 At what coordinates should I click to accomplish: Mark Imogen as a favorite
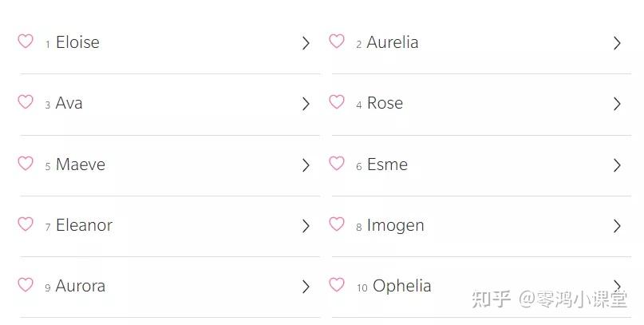tap(337, 224)
